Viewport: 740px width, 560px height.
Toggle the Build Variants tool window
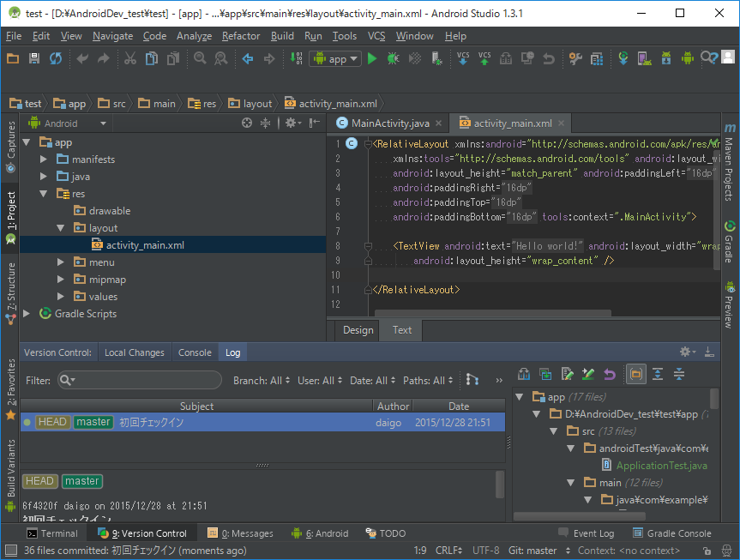10,474
